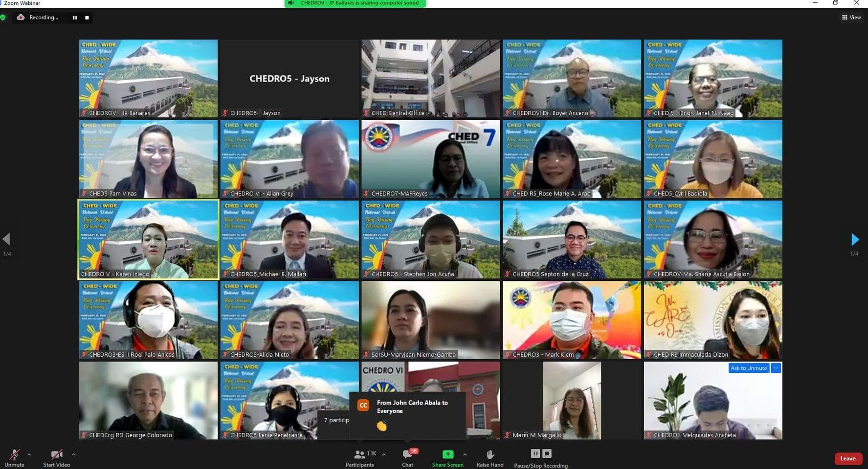Click the green encryption shield icon

coord(3,18)
